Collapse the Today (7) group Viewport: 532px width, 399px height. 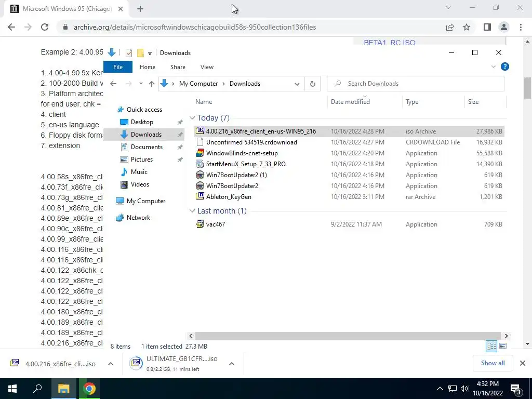coord(192,118)
